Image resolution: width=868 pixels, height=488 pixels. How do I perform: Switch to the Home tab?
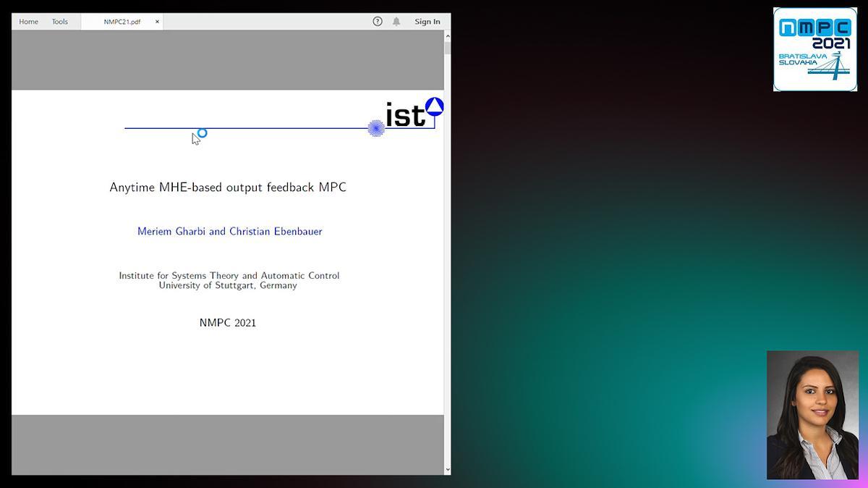(x=28, y=22)
